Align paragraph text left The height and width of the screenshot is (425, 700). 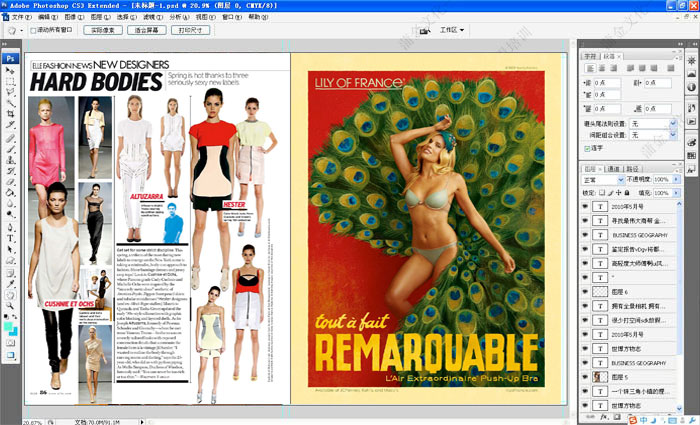tap(590, 68)
